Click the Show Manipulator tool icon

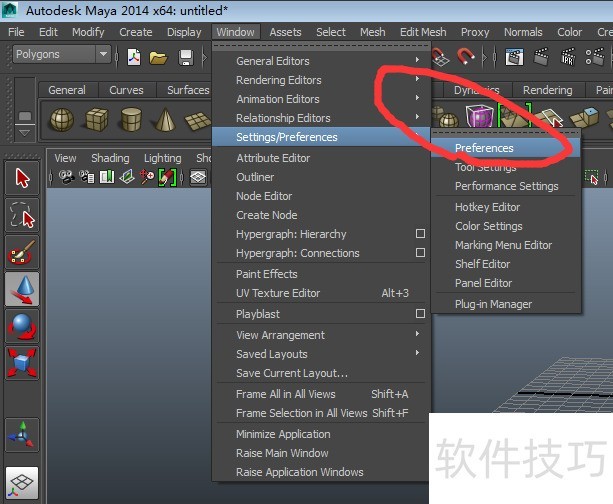click(22, 435)
